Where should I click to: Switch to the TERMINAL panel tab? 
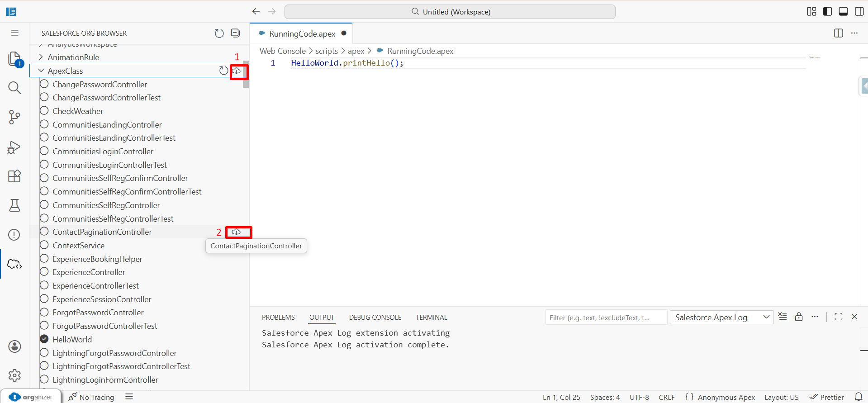tap(432, 318)
